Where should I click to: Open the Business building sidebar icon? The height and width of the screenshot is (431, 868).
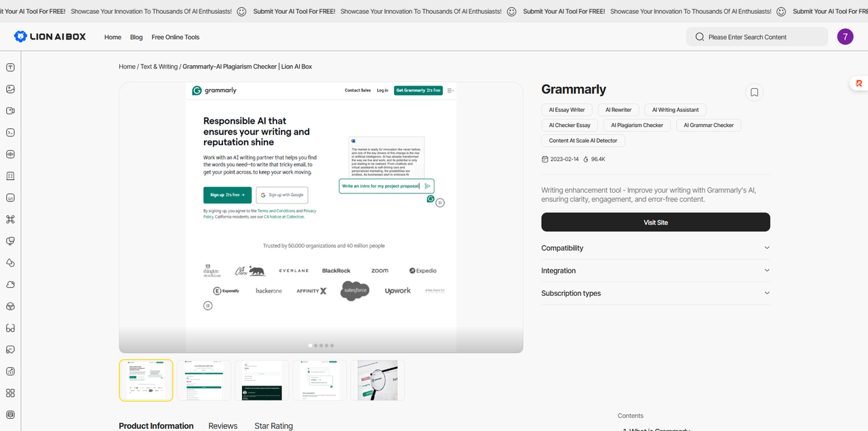(x=10, y=176)
